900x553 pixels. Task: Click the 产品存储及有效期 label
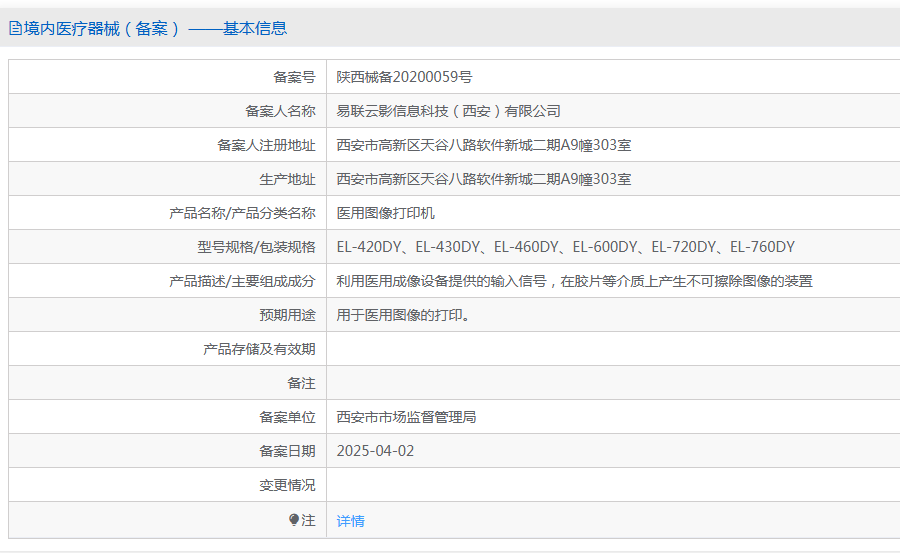259,349
